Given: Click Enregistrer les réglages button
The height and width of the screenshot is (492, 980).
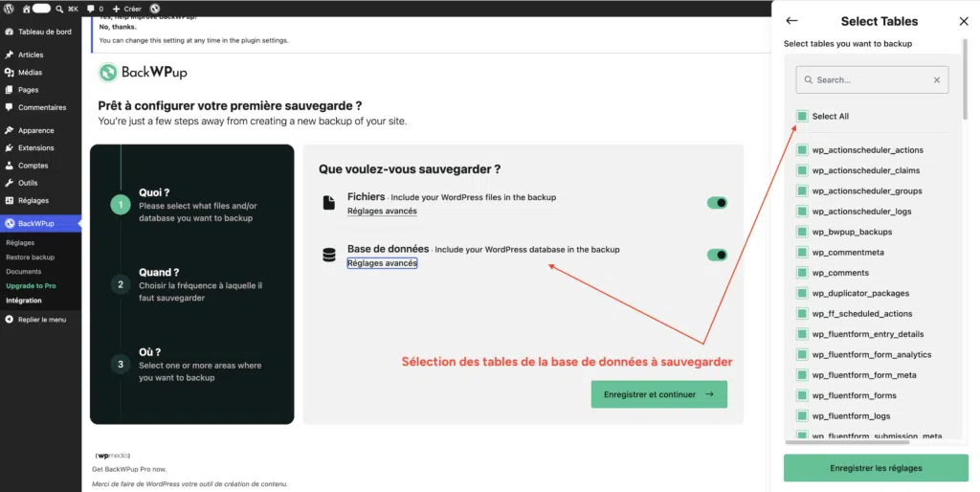Looking at the screenshot, I should [876, 468].
